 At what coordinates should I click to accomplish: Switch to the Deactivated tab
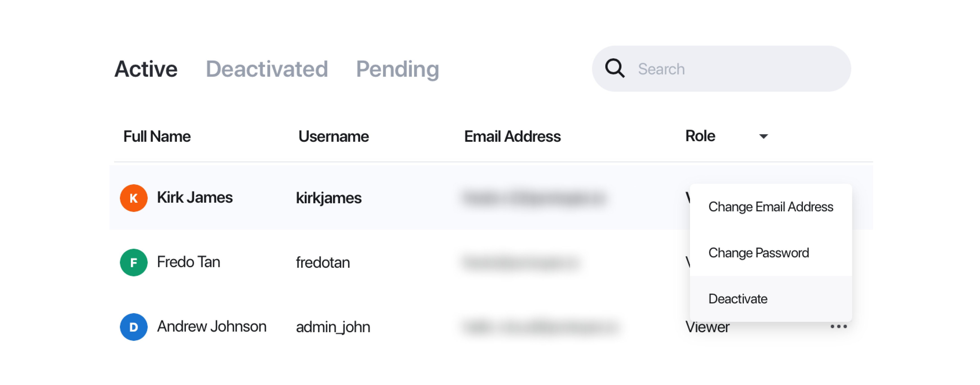[x=267, y=69]
